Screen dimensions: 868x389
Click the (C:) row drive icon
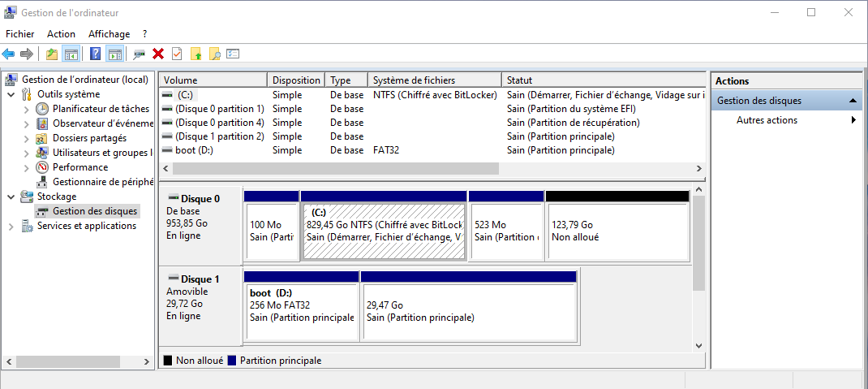pyautogui.click(x=166, y=95)
